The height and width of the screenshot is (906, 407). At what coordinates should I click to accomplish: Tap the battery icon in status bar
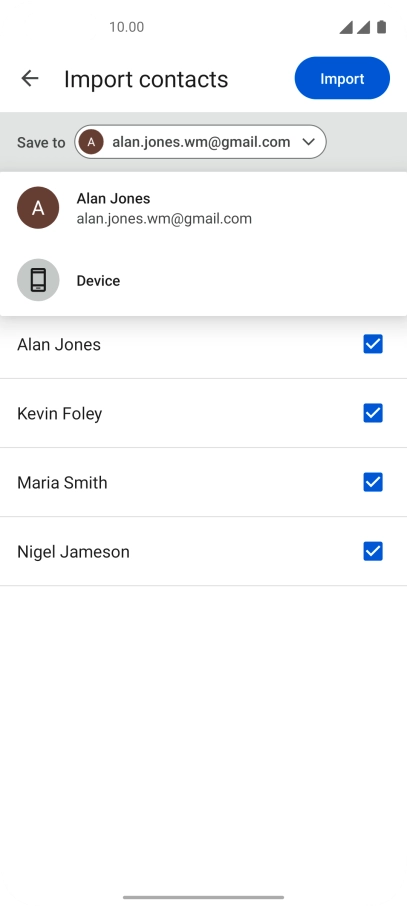point(381,27)
